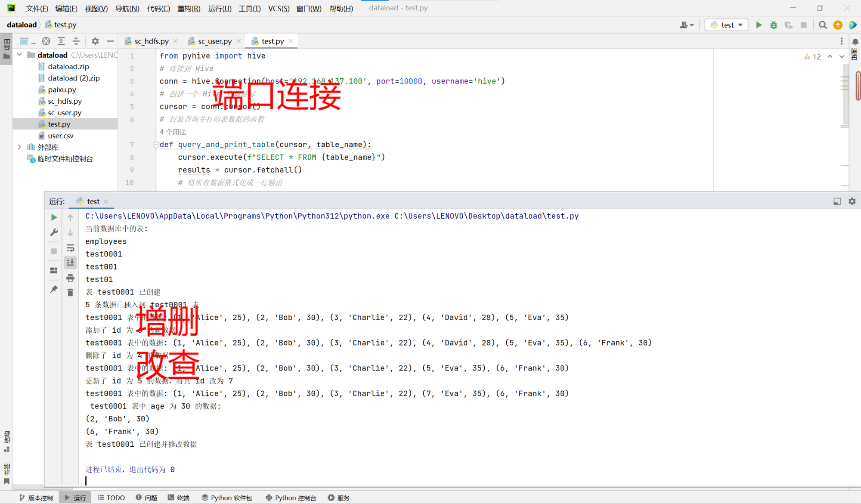Open the 运行(U) menu
861x504 pixels.
click(220, 8)
